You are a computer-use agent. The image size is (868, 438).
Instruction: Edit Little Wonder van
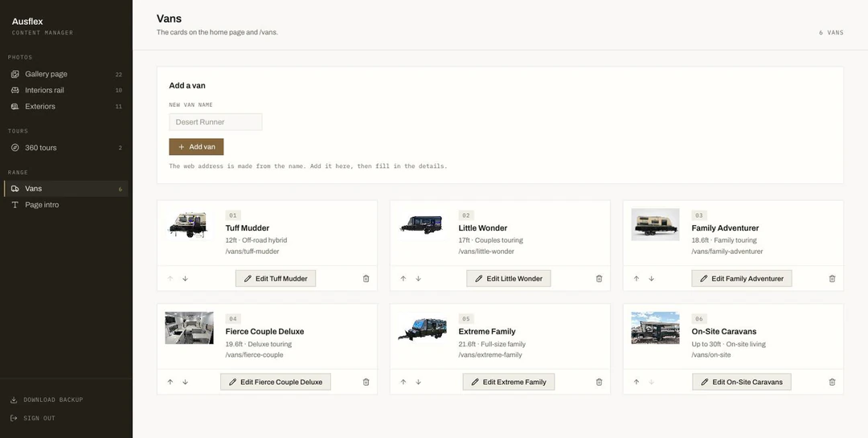pos(509,279)
